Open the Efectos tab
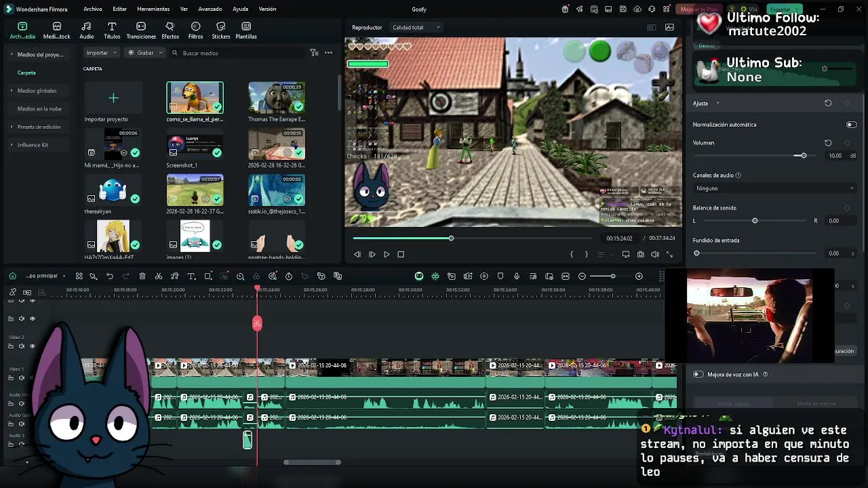The width and height of the screenshot is (868, 488). point(170,30)
